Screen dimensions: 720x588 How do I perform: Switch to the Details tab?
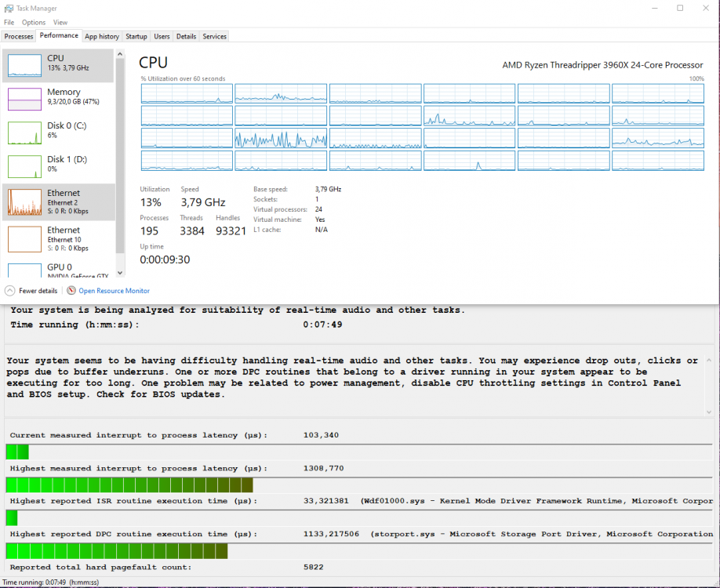[186, 36]
